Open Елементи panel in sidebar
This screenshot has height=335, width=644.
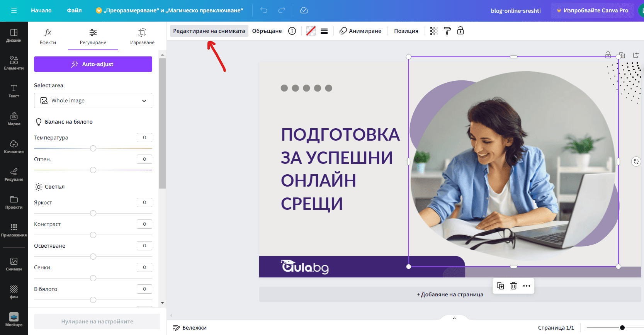point(14,63)
